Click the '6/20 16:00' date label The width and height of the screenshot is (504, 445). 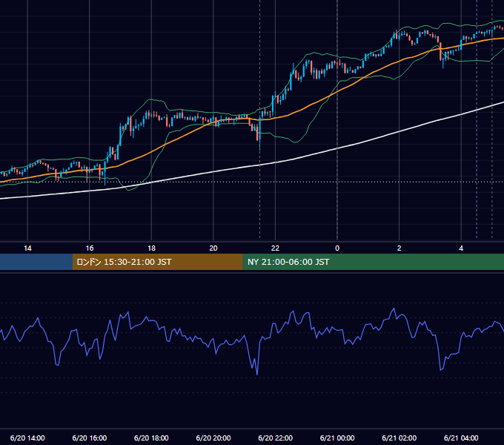[90, 438]
